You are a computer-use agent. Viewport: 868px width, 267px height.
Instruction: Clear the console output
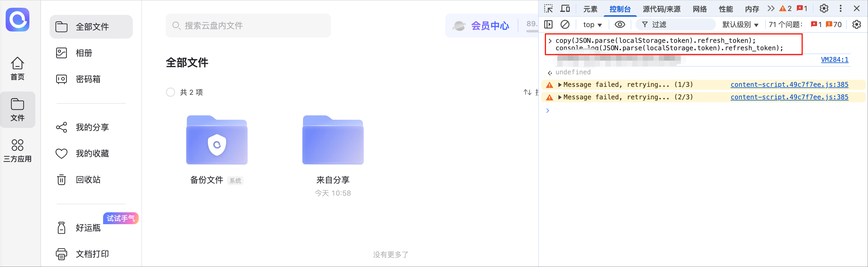(565, 24)
